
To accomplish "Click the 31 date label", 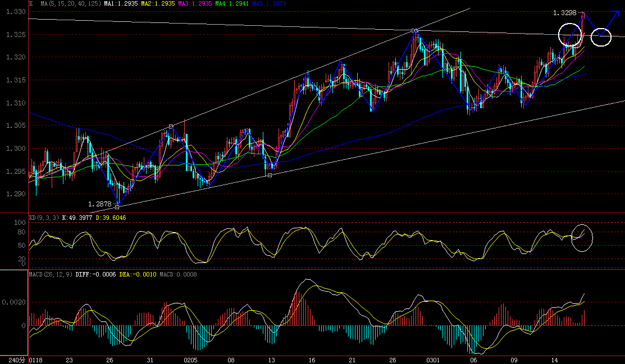I will (x=150, y=360).
